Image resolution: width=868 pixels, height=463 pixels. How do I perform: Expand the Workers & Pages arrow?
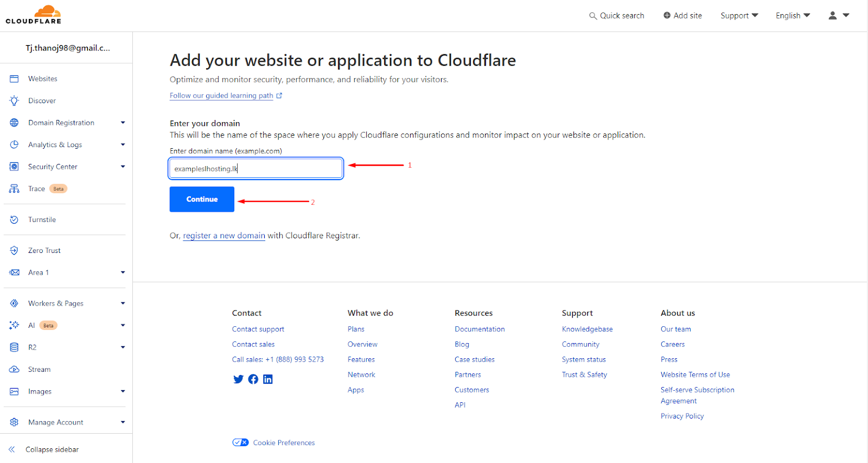(123, 303)
